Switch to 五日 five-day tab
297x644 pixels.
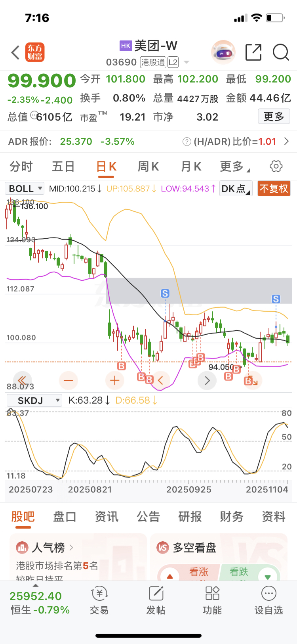coord(63,167)
